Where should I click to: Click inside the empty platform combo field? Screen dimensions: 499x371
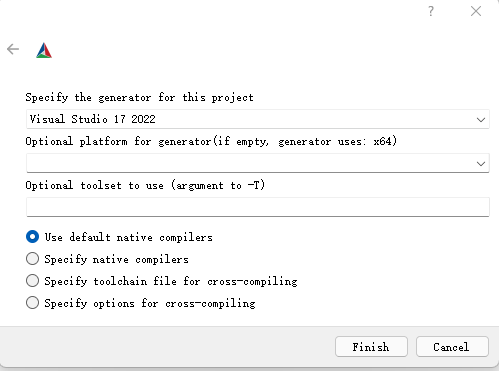click(258, 163)
